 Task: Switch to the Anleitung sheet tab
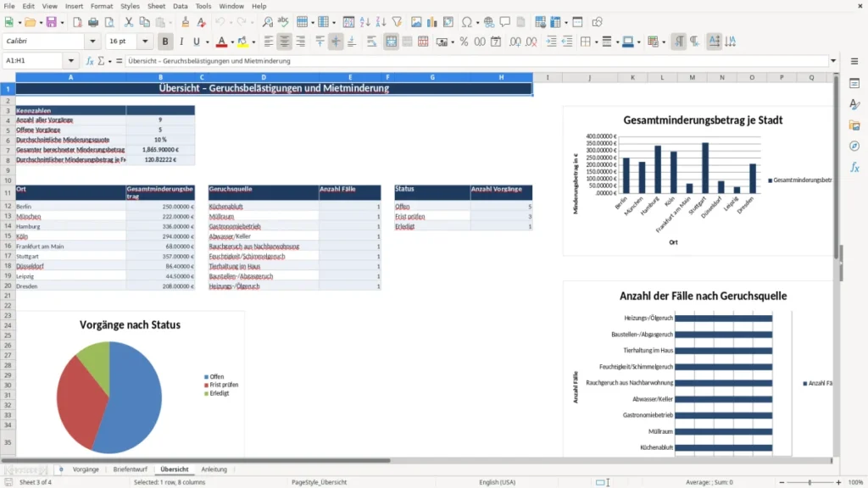click(214, 469)
